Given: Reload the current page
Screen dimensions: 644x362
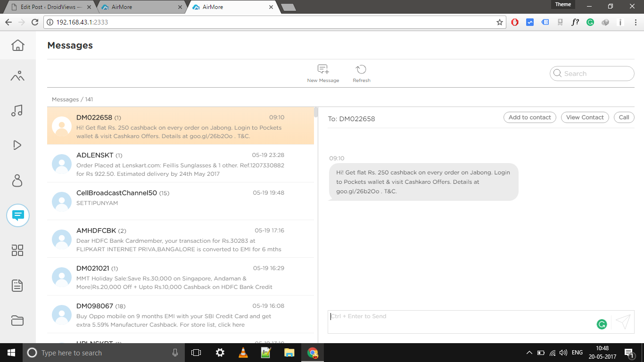Looking at the screenshot, I should (34, 22).
